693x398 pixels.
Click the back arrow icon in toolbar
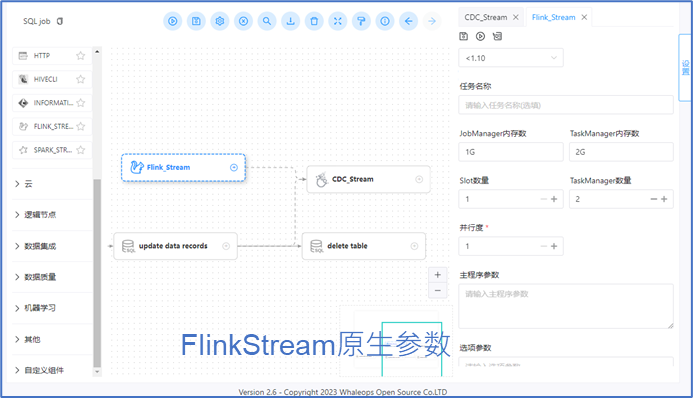[x=408, y=21]
